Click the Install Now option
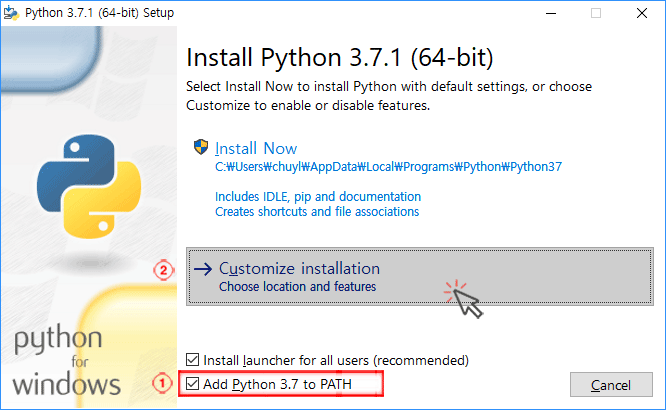Image resolution: width=666 pixels, height=410 pixels. 256,148
